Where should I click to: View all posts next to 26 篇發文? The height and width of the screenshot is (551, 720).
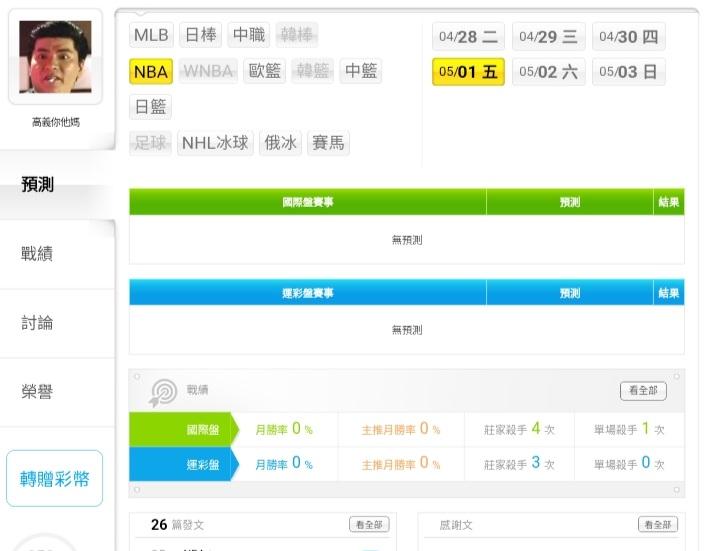coord(369,524)
